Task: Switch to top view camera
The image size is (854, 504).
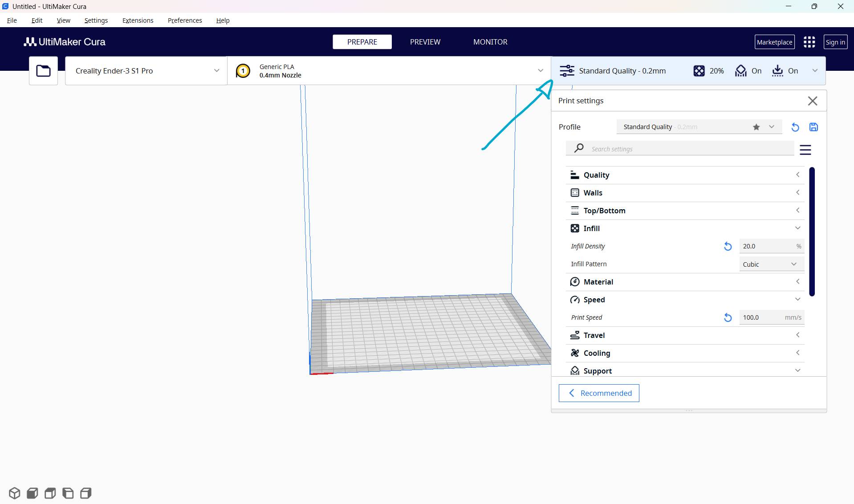Action: [50, 493]
